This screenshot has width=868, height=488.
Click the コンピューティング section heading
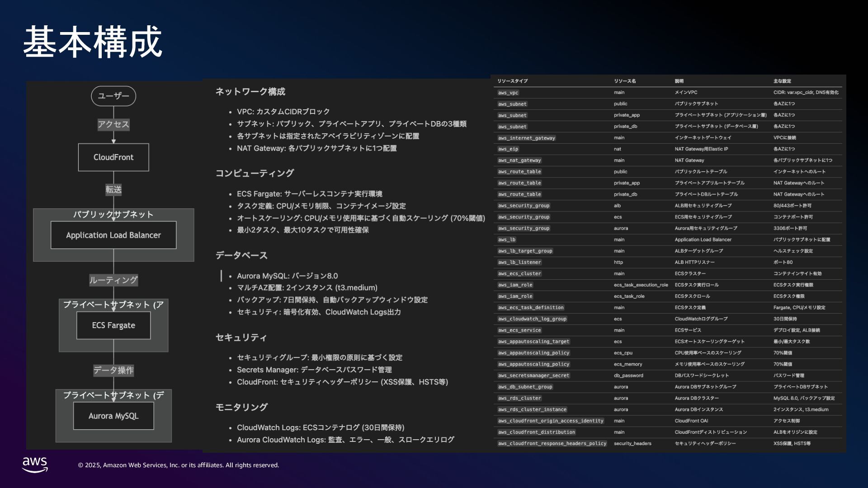point(255,173)
